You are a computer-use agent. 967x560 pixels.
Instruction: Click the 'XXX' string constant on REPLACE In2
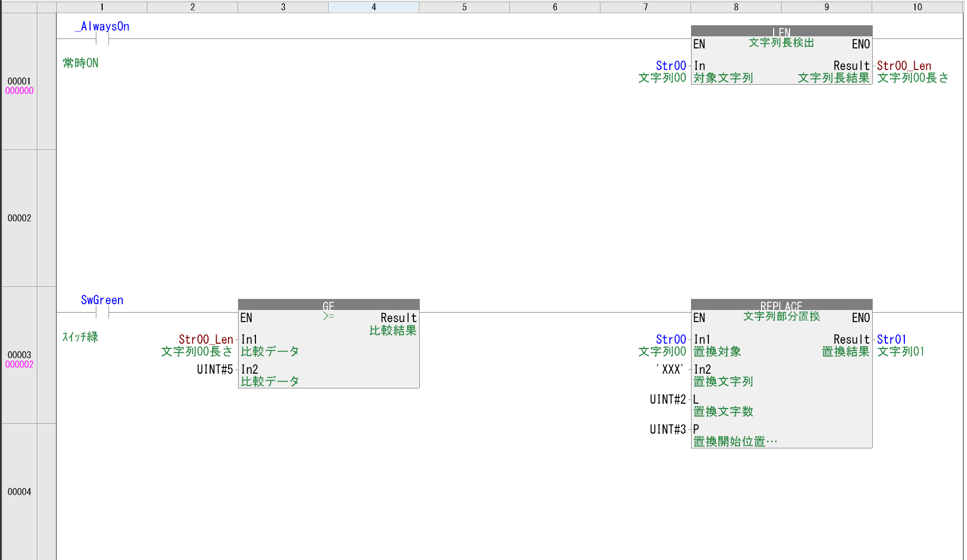pyautogui.click(x=670, y=369)
